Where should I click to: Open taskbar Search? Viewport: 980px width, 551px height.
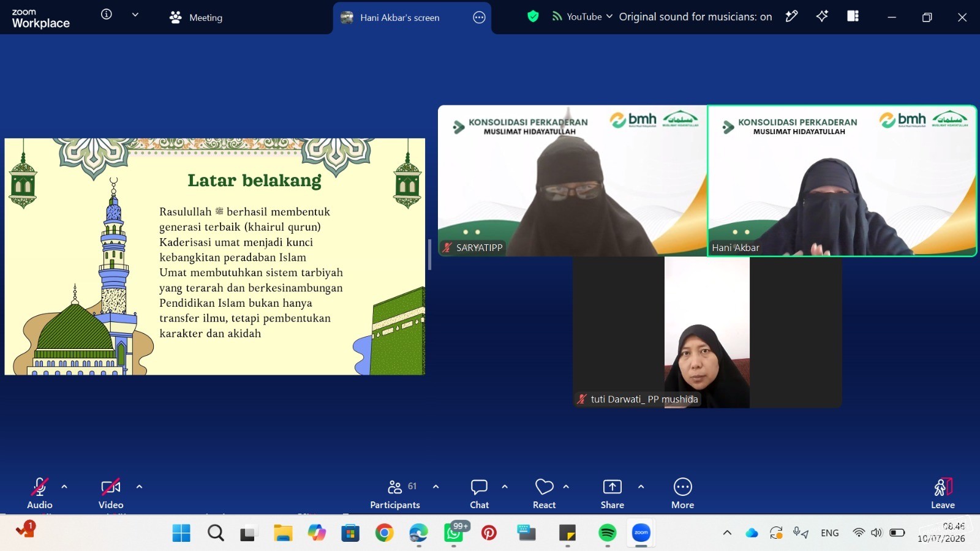216,533
